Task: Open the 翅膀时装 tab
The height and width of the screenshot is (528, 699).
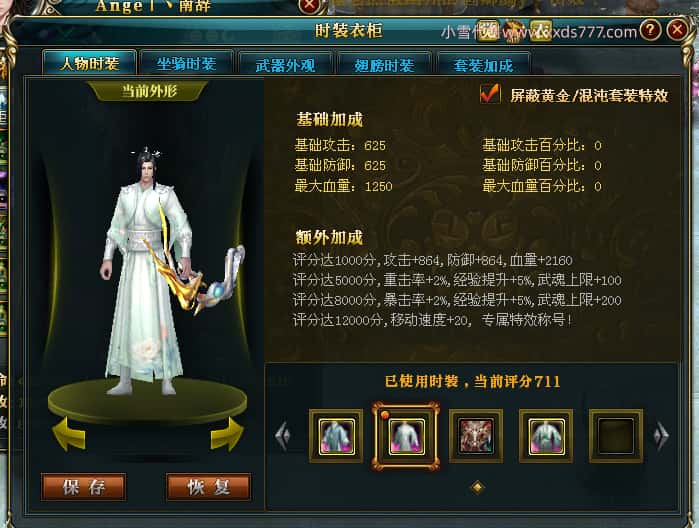Action: pos(384,65)
